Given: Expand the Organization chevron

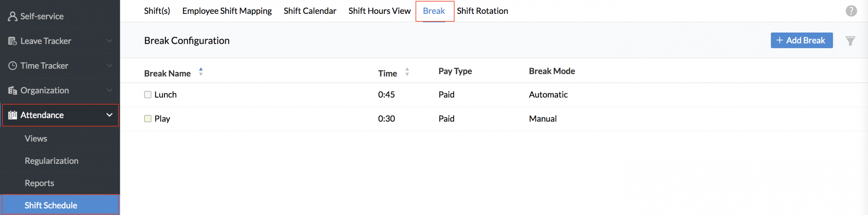Looking at the screenshot, I should point(109,90).
